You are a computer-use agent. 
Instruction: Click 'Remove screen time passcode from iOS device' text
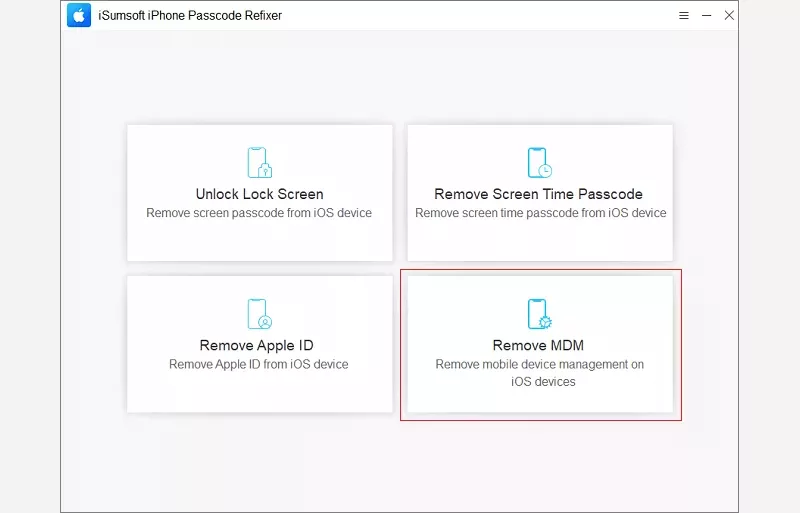(x=540, y=213)
